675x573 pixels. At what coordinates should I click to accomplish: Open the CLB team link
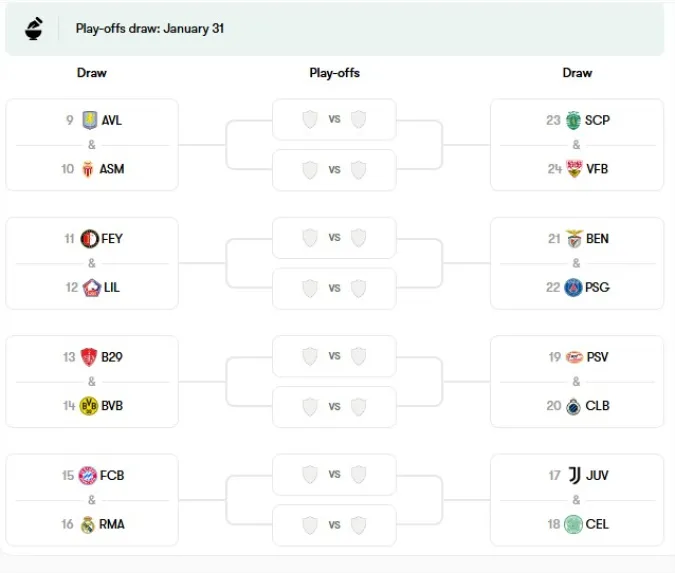click(597, 406)
